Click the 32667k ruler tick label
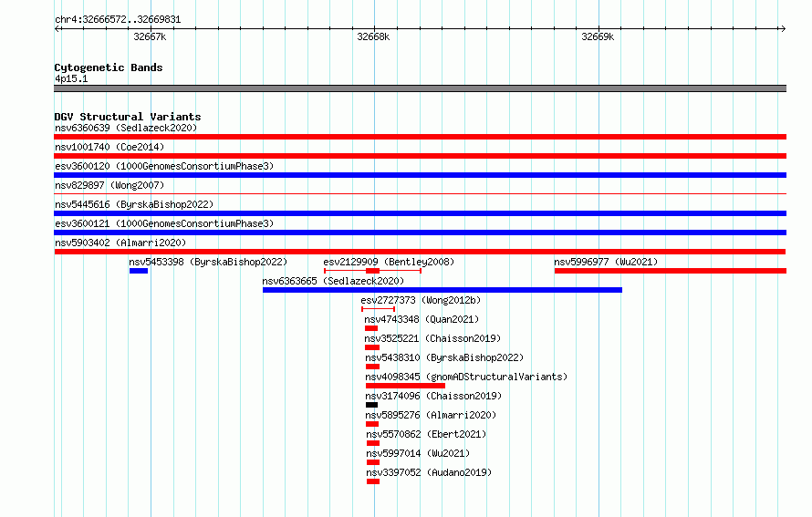This screenshot has height=517, width=812. pos(150,36)
